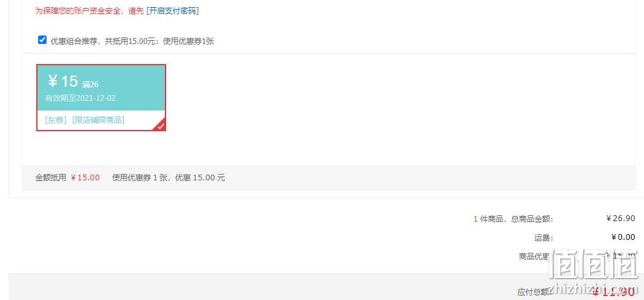Screen dimensions: 644x300
Task: Click the red account security warning text
Action: pyautogui.click(x=89, y=11)
